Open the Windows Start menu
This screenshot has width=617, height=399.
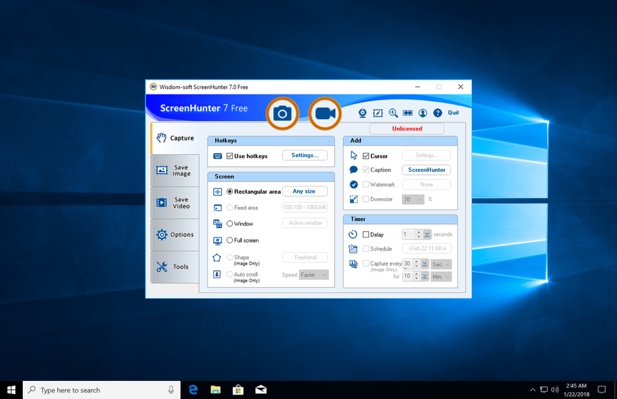coord(11,390)
